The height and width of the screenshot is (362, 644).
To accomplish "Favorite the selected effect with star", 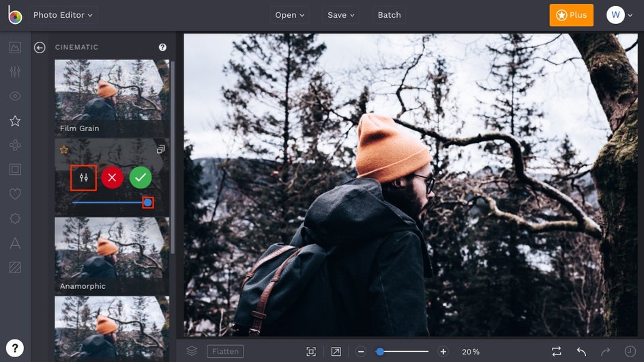I will pos(64,150).
